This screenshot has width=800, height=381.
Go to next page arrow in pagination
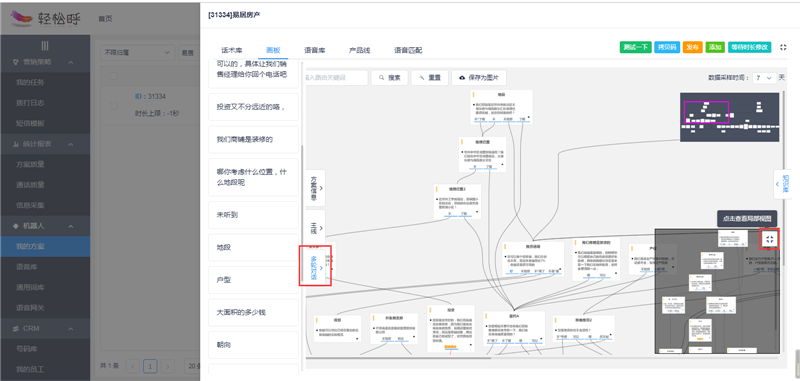[x=168, y=366]
